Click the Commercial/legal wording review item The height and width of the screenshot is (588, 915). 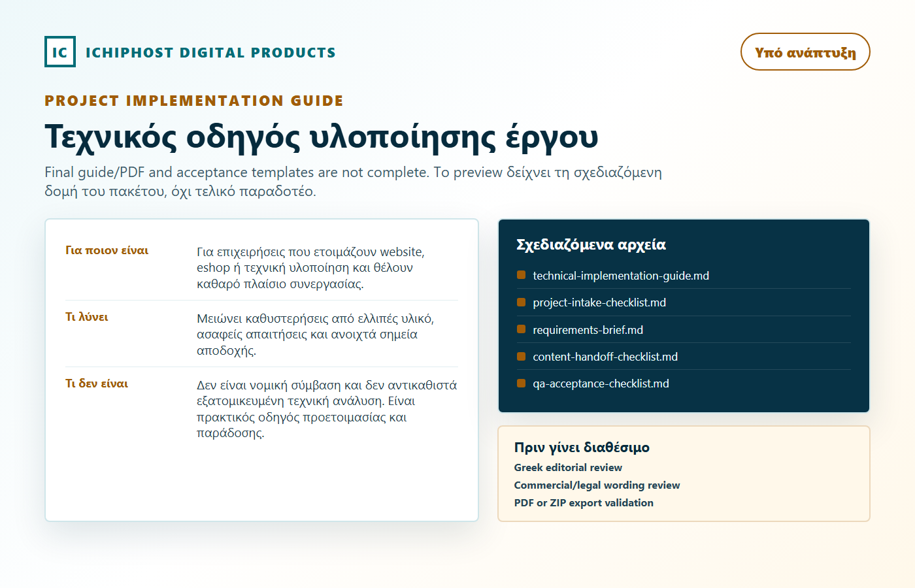point(597,485)
